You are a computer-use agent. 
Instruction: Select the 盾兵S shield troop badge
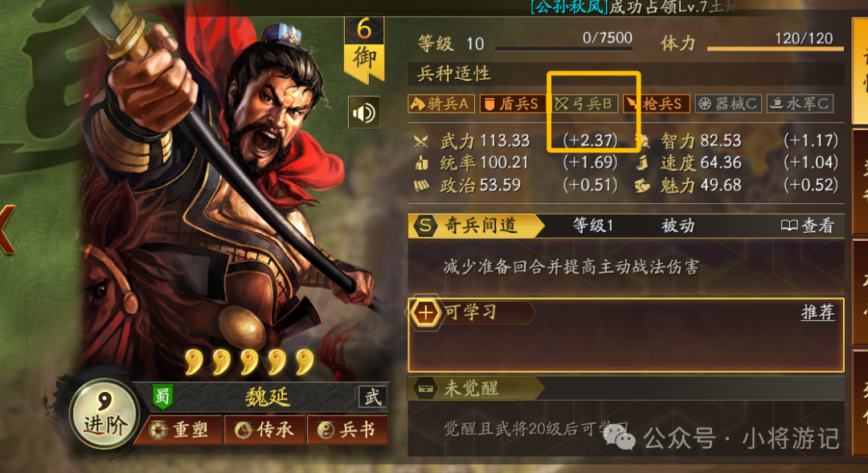[x=512, y=104]
